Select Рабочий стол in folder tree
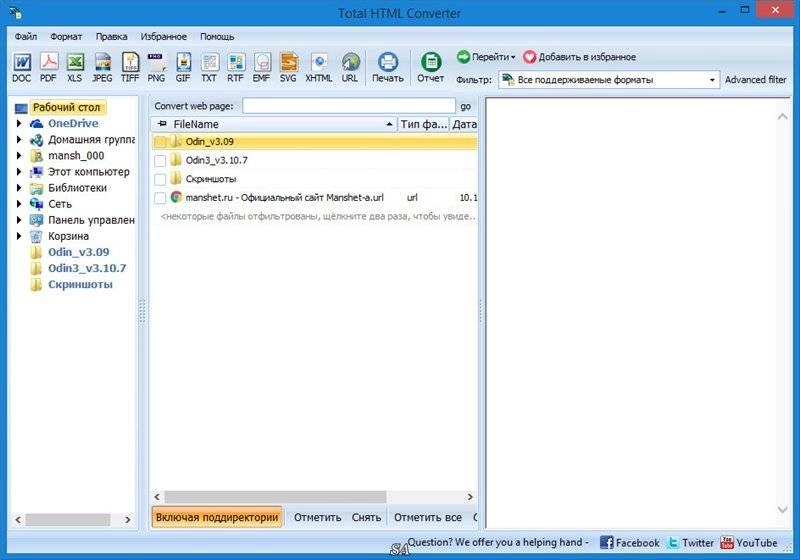This screenshot has width=800, height=560. pos(66,107)
